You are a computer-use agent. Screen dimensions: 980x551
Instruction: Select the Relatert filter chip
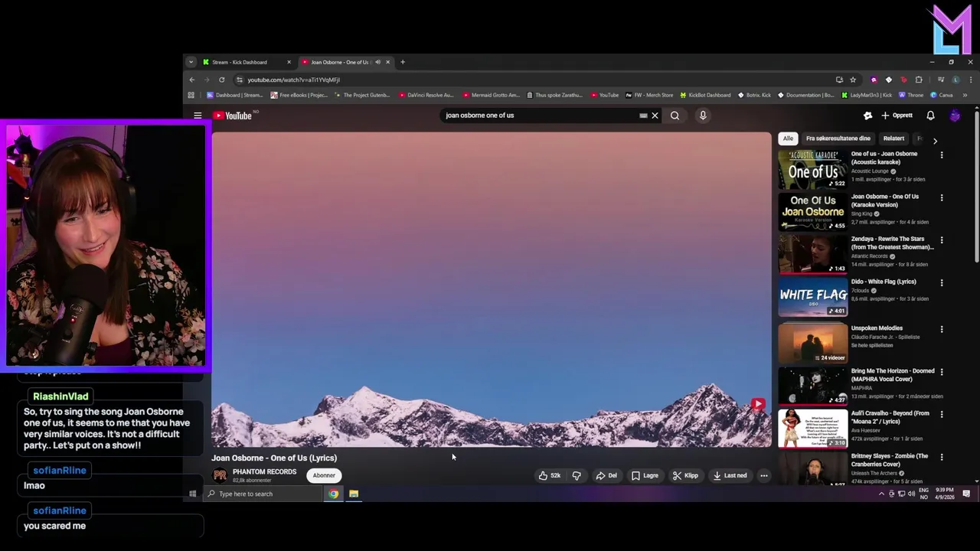click(x=893, y=139)
